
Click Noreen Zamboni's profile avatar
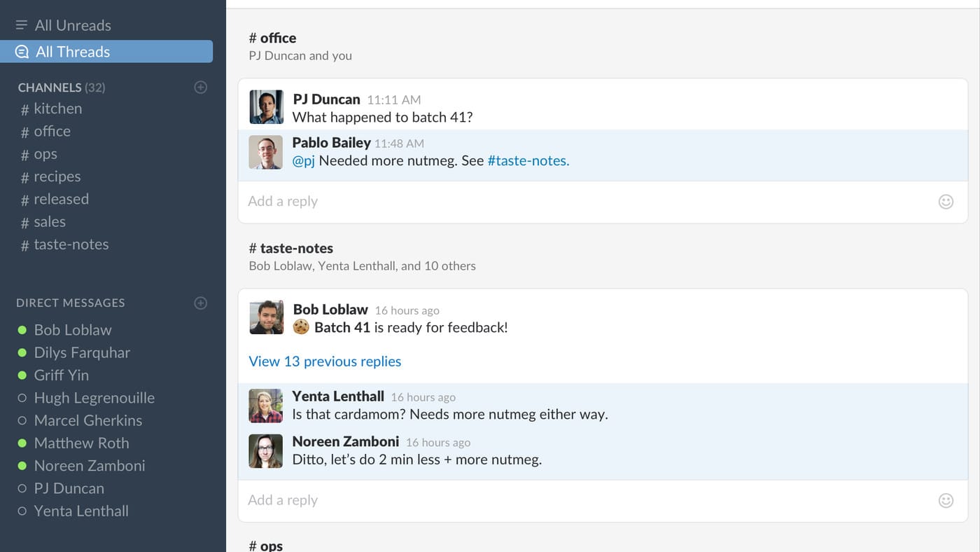click(x=266, y=450)
